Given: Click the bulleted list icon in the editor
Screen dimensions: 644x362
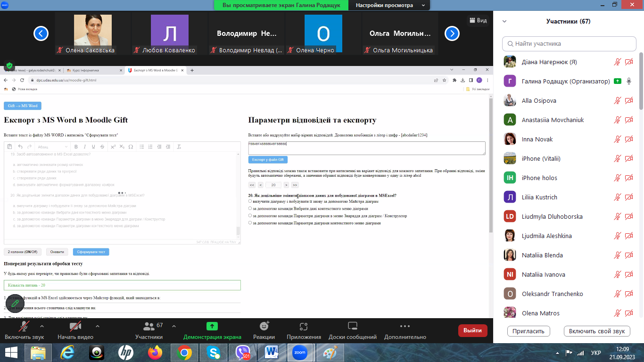Looking at the screenshot, I should coord(142,147).
